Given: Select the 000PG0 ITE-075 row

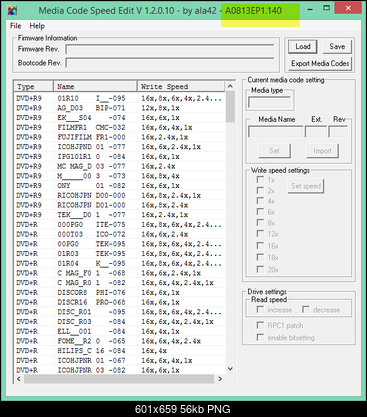Looking at the screenshot, I should [120, 224].
